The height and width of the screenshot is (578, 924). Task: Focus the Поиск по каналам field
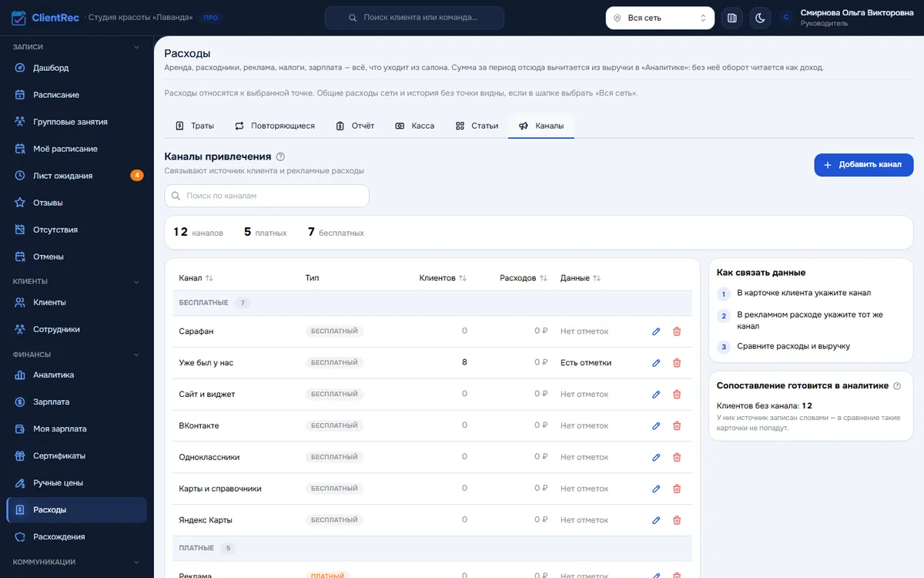click(x=266, y=196)
